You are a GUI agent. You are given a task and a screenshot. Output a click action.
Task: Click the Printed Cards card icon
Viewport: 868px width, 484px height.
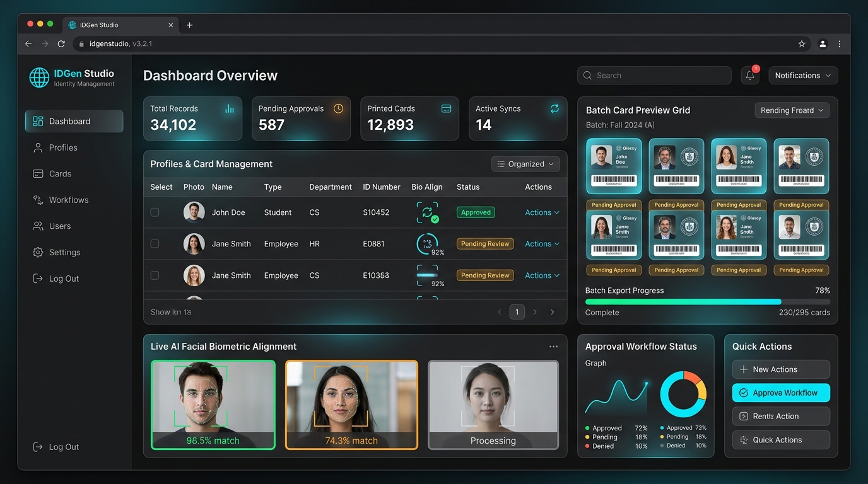(x=446, y=108)
